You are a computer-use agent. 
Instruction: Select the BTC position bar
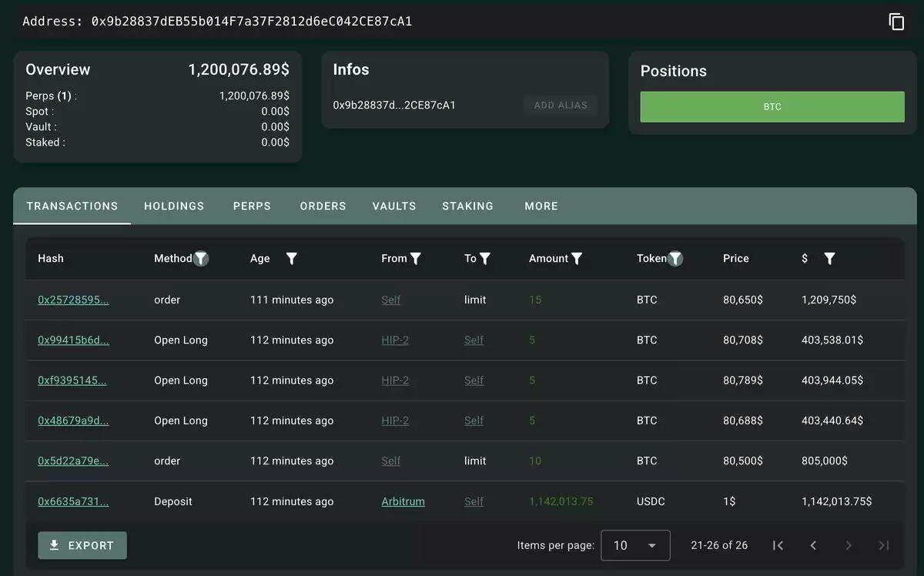pos(772,107)
